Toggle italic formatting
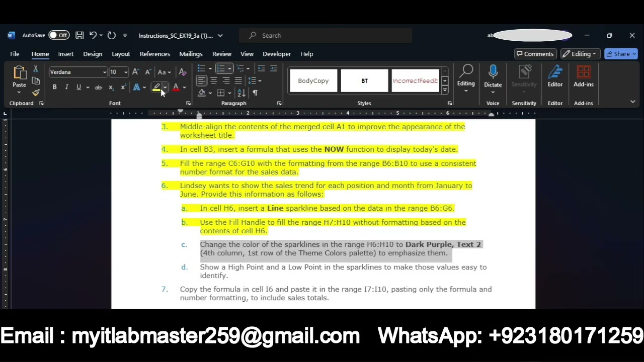 tap(66, 87)
